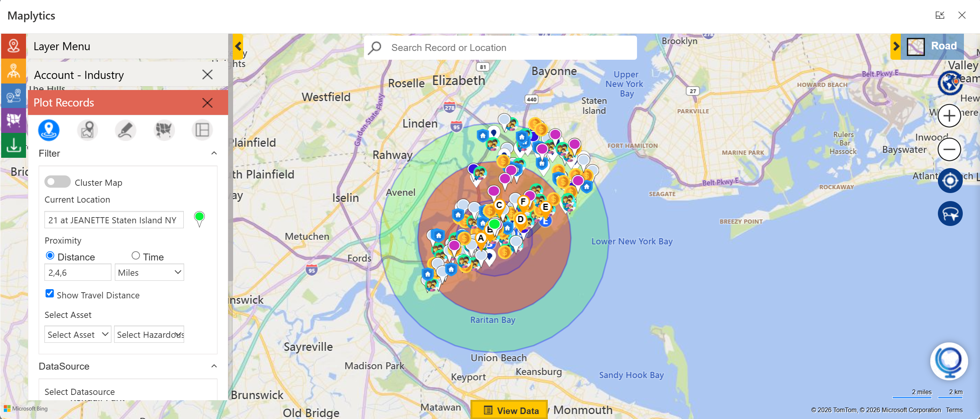980x419 pixels.
Task: Close the Plot Records panel
Action: pos(207,103)
